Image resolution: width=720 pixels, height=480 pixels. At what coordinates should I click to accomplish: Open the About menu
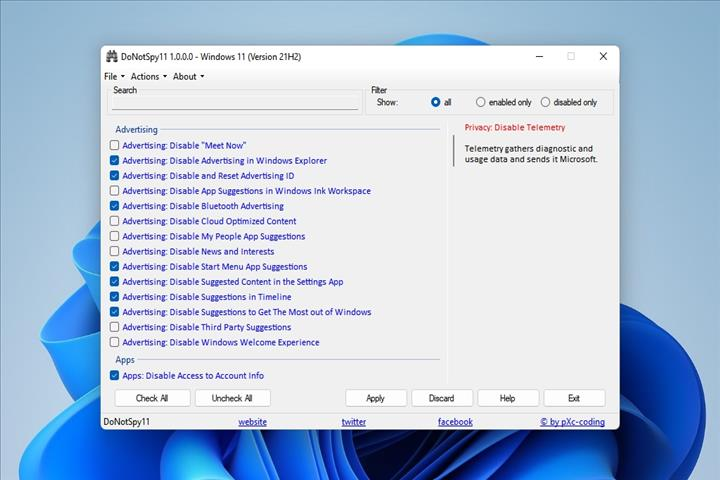[188, 76]
